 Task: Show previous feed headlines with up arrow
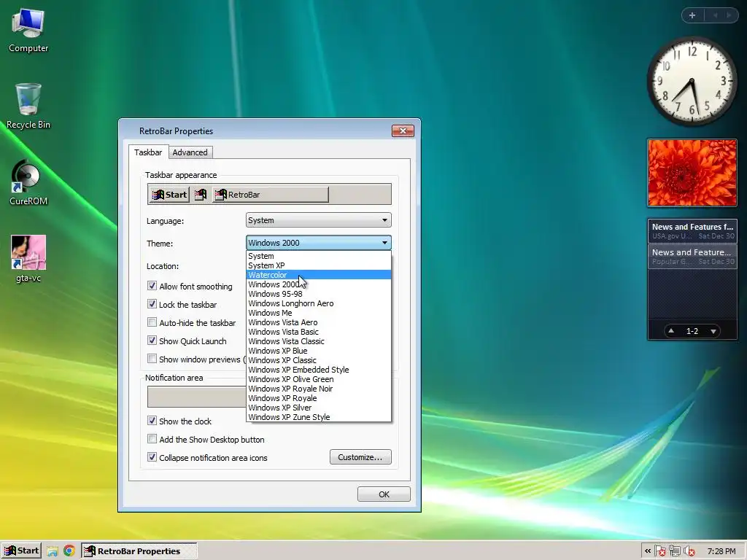coord(671,331)
